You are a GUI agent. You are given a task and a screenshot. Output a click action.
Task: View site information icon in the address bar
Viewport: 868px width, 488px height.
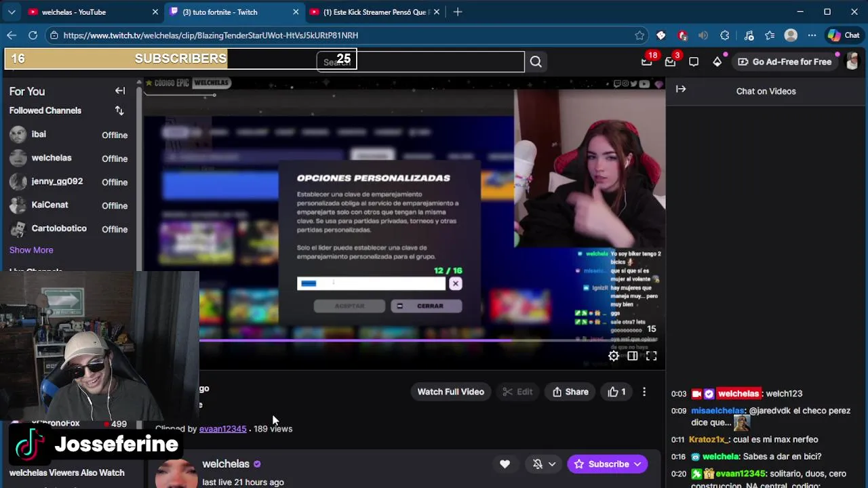[54, 35]
